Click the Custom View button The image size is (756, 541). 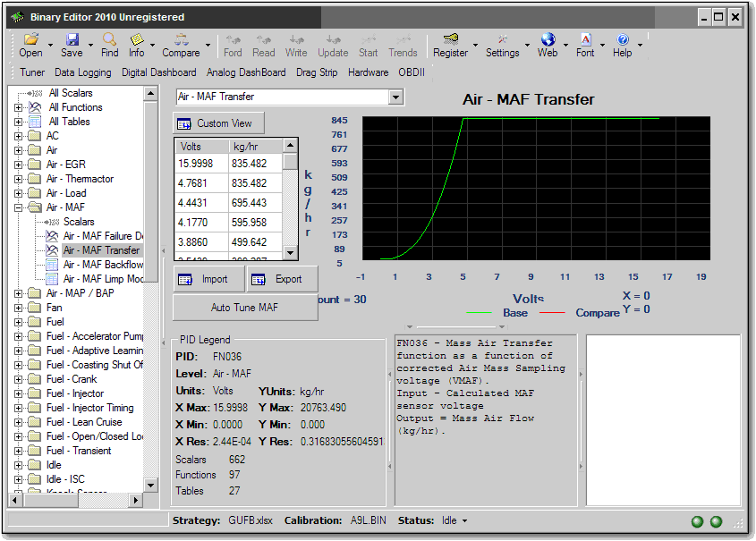click(219, 123)
